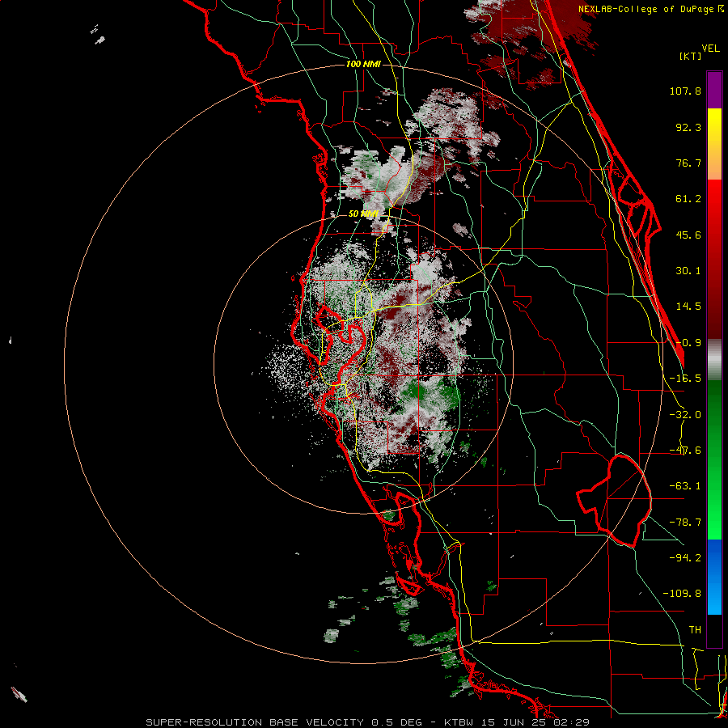Click the 15 JUN 25 02:29 timestamp
The image size is (728, 728).
[x=535, y=722]
